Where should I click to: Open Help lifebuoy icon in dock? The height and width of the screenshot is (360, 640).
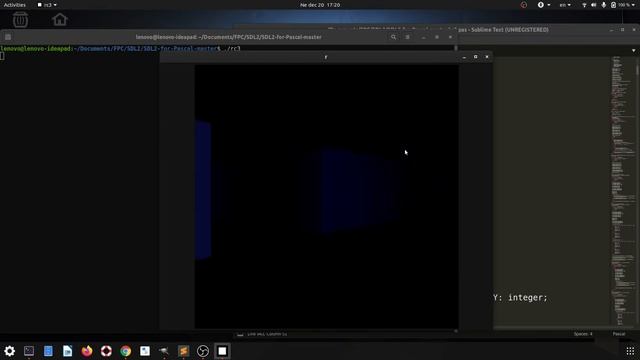(106, 351)
